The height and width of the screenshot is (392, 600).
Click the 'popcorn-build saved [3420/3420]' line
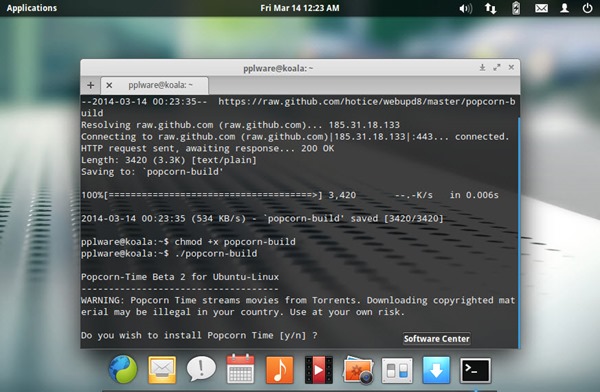tap(262, 218)
